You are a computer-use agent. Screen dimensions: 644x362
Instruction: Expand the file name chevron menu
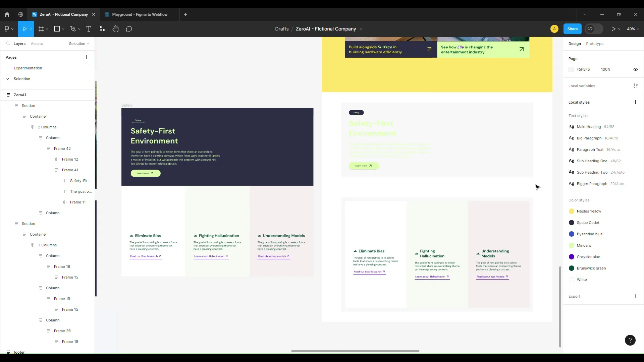tap(361, 29)
